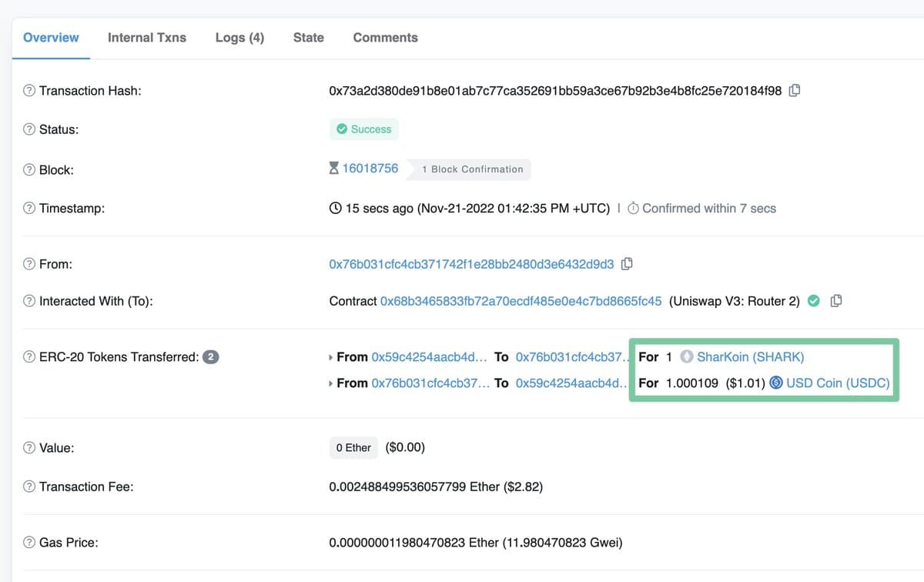Open the SharKoin (SHARK) token page
This screenshot has height=582, width=924.
point(751,357)
